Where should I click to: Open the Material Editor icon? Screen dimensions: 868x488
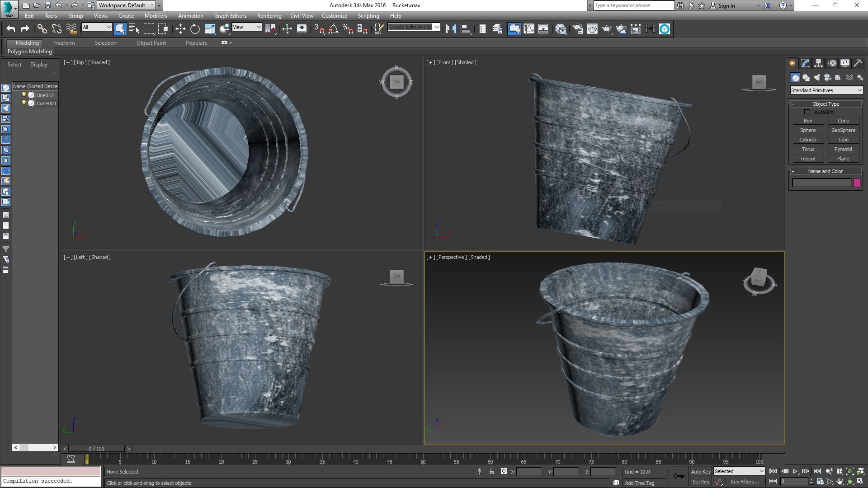point(561,29)
